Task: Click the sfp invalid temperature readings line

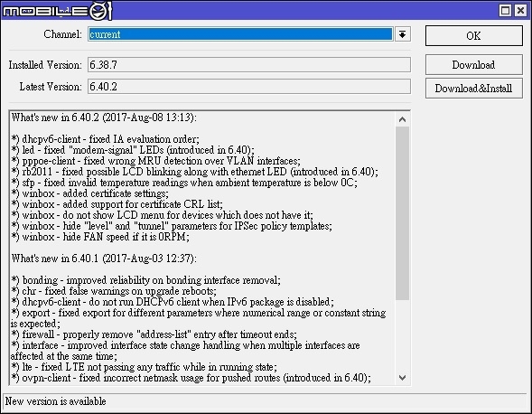Action: (184, 183)
